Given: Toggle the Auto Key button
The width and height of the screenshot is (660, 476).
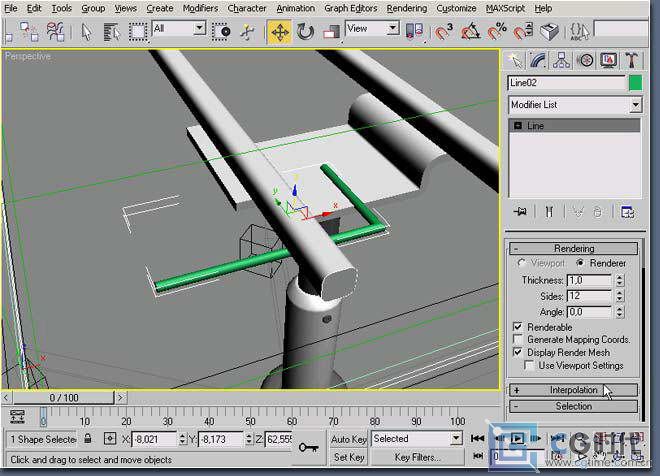Looking at the screenshot, I should click(x=349, y=439).
